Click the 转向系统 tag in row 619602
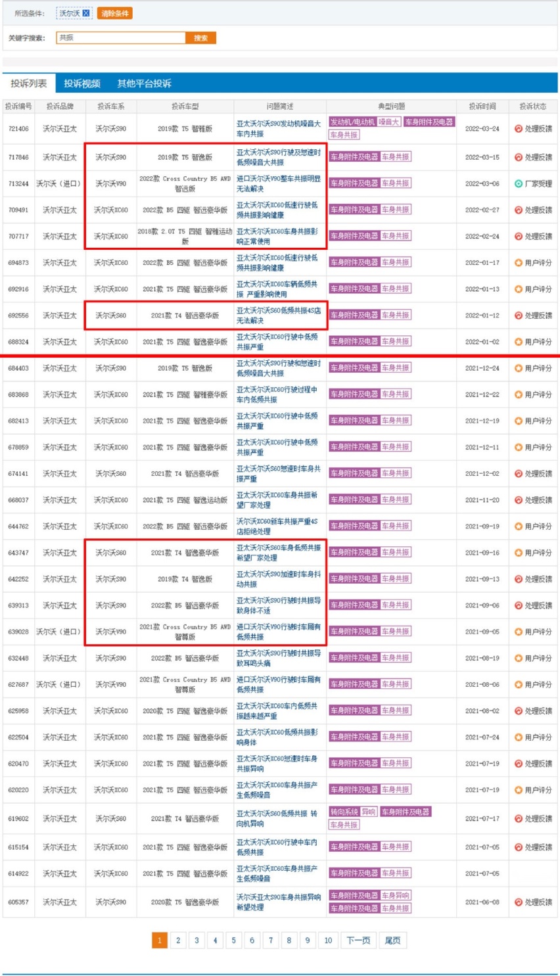Viewport: 560px width, 976px height. 344,812
